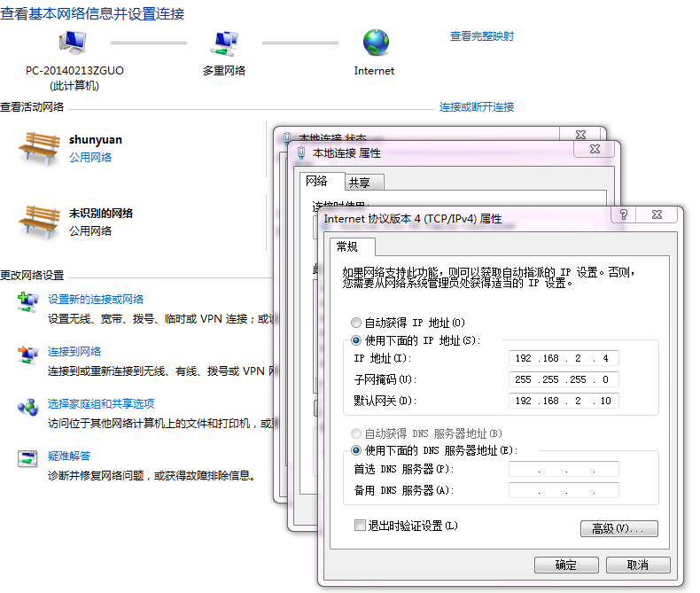Open the 设置新的连接或网络 link

coord(96,300)
